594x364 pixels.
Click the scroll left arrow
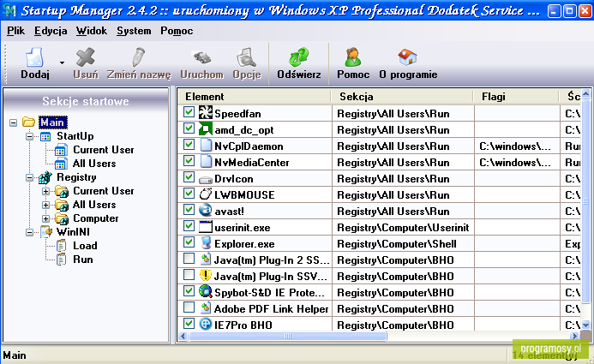coord(183,336)
